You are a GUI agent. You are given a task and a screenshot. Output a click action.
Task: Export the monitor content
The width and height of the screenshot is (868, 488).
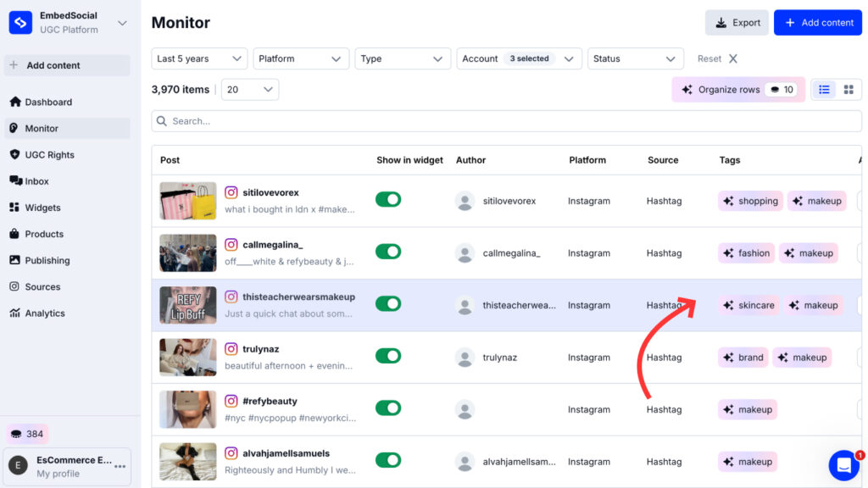pos(737,23)
